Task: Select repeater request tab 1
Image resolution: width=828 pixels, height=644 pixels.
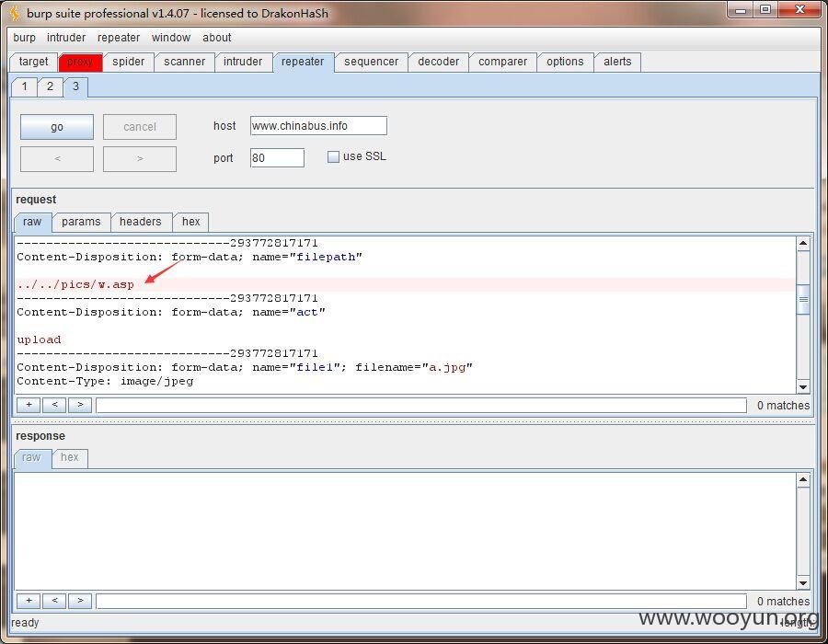Action: tap(24, 86)
